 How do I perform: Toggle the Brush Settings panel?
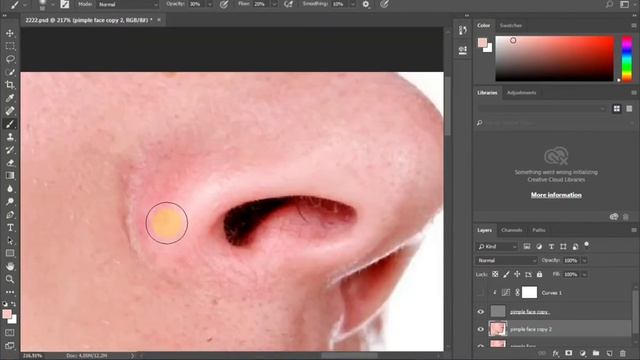click(x=64, y=4)
